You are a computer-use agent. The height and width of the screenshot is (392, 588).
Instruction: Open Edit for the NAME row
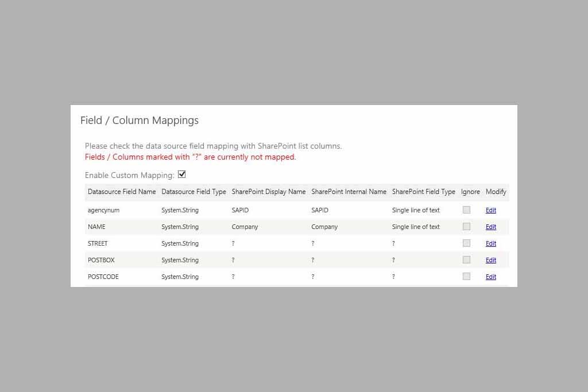[x=490, y=227]
